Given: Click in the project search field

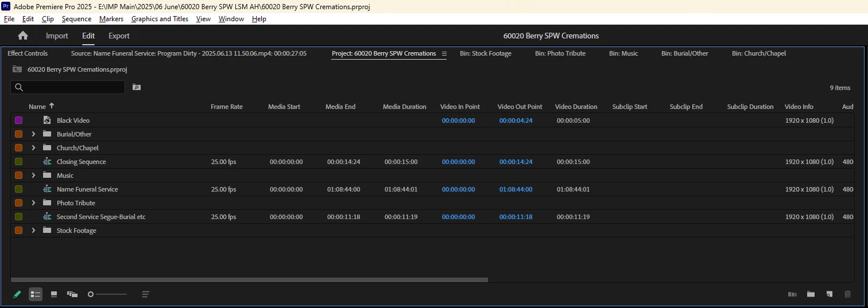Looking at the screenshot, I should click(x=68, y=87).
